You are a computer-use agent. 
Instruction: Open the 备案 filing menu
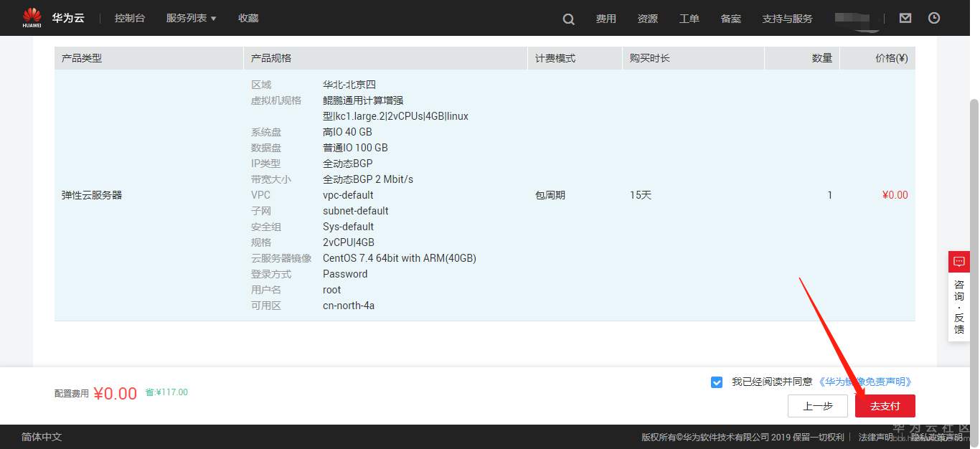tap(731, 19)
